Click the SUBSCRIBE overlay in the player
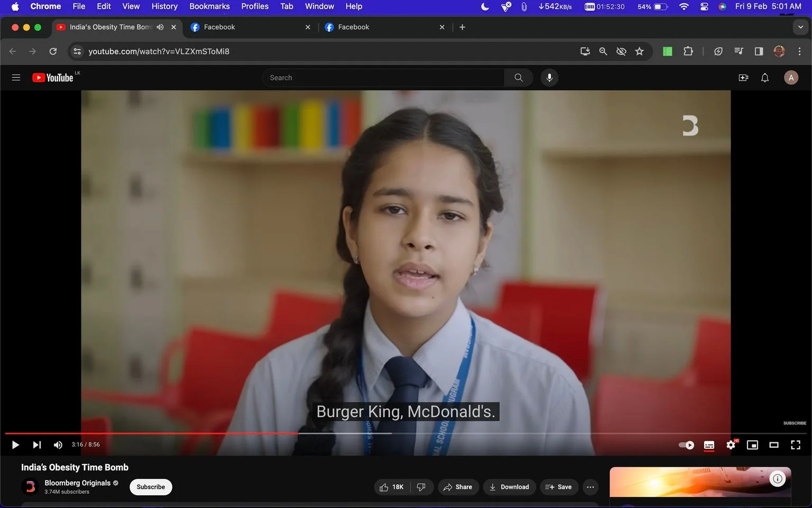This screenshot has width=812, height=508. coord(795,423)
